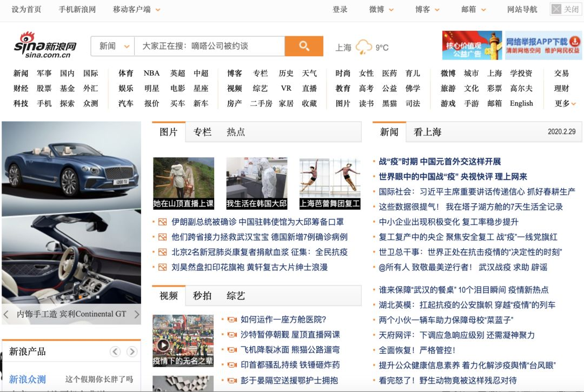Switch to the 看上海 tab
The width and height of the screenshot is (584, 392).
coord(427,132)
